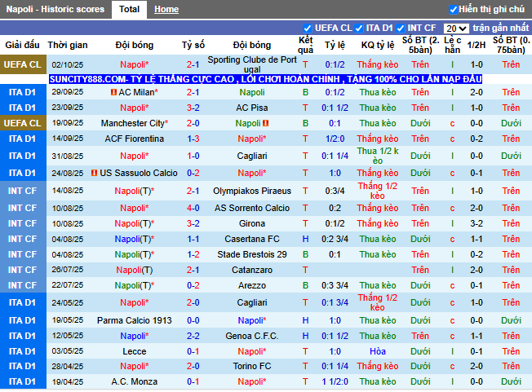Click Napoli in the AC Pisa row
This screenshot has height=392, width=532.
(135, 108)
